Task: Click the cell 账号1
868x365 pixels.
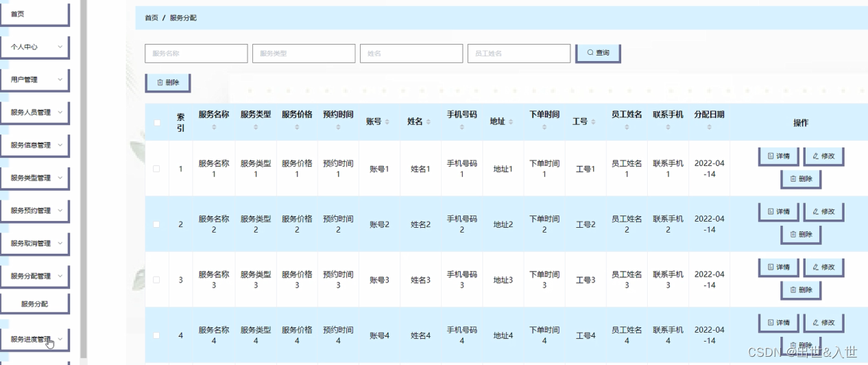Action: click(379, 169)
